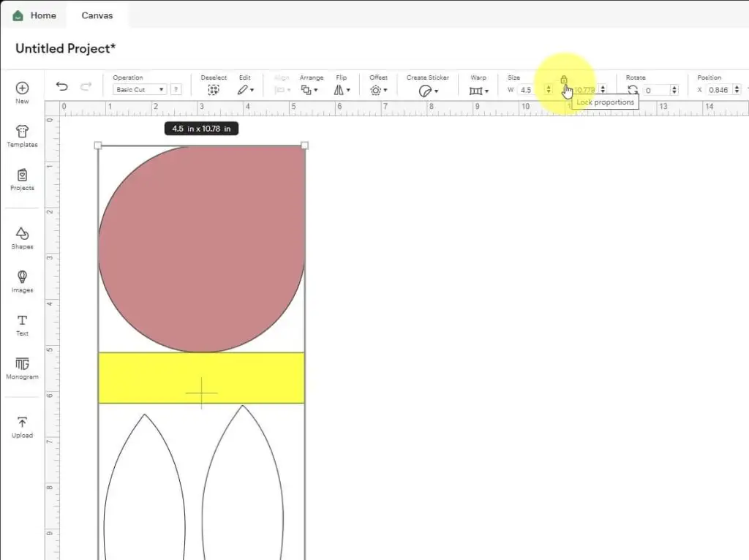Screen dimensions: 749x560
Task: Click the Width size input field
Action: click(x=531, y=90)
